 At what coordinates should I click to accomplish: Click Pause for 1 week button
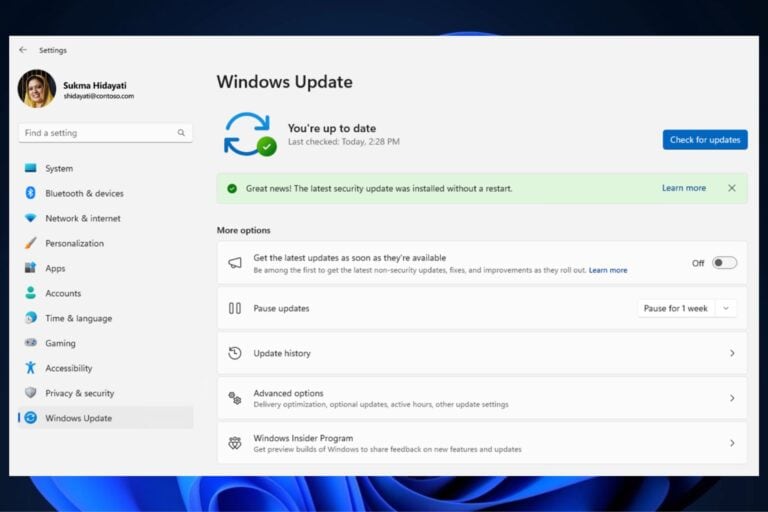pyautogui.click(x=675, y=308)
